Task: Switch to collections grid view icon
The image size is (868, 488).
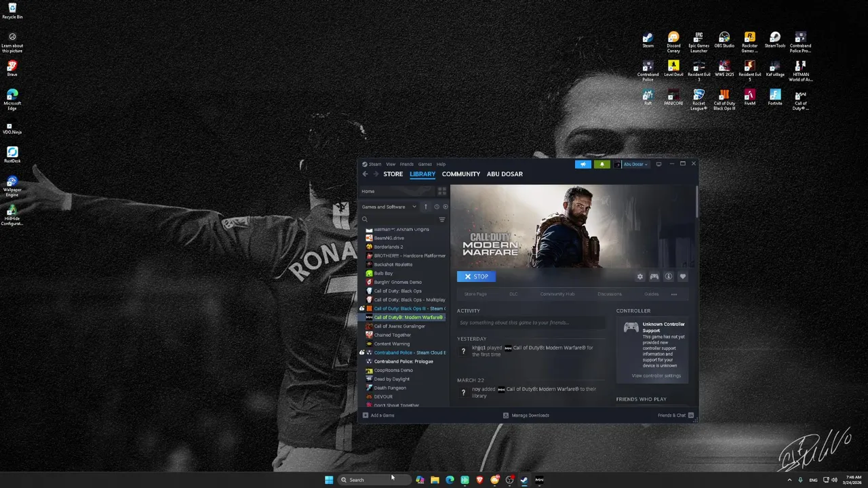Action: [441, 191]
